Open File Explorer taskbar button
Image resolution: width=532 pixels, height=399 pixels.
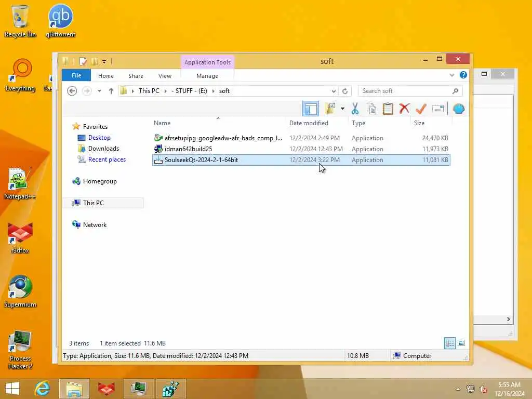(x=74, y=389)
